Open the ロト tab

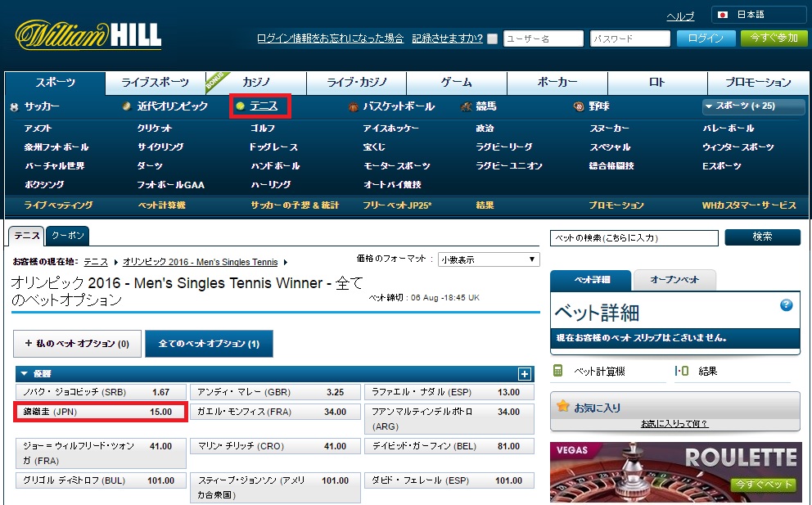point(657,83)
